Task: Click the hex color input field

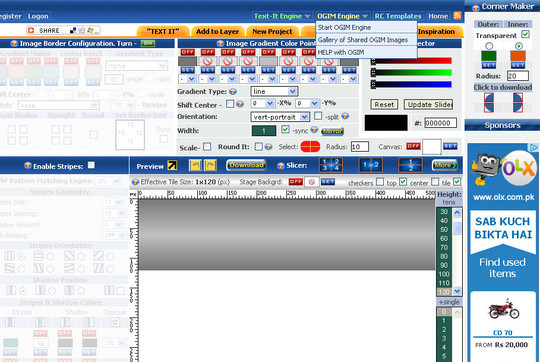Action: pyautogui.click(x=440, y=123)
